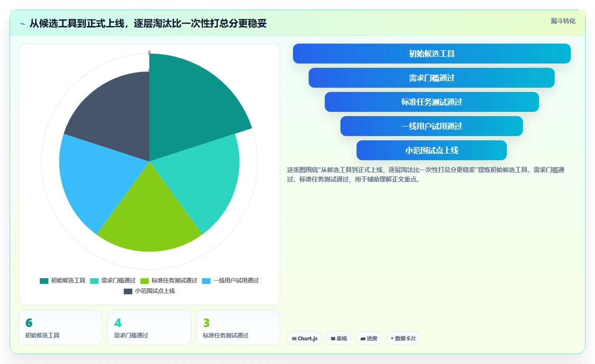Click the lightning icon beside the title
Viewport: 595px width, 364px height.
(x=23, y=23)
